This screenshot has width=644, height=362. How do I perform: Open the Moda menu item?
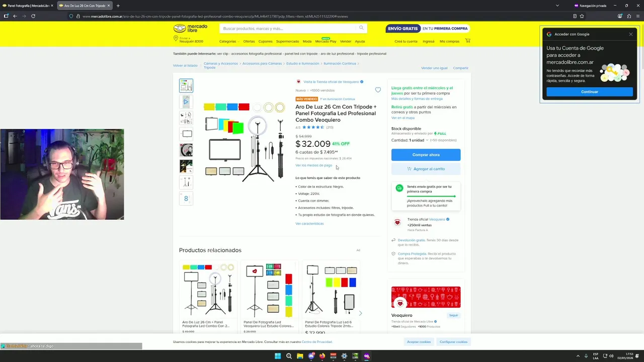[307, 41]
